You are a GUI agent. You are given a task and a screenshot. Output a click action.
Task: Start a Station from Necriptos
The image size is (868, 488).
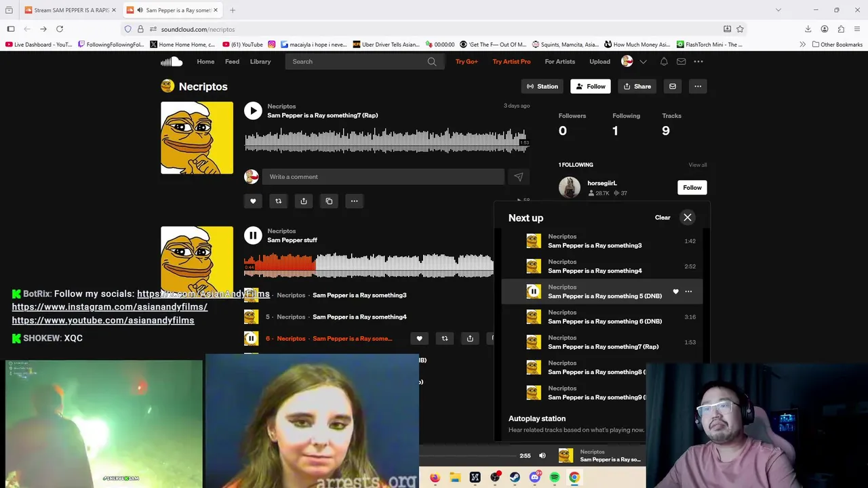click(x=542, y=86)
